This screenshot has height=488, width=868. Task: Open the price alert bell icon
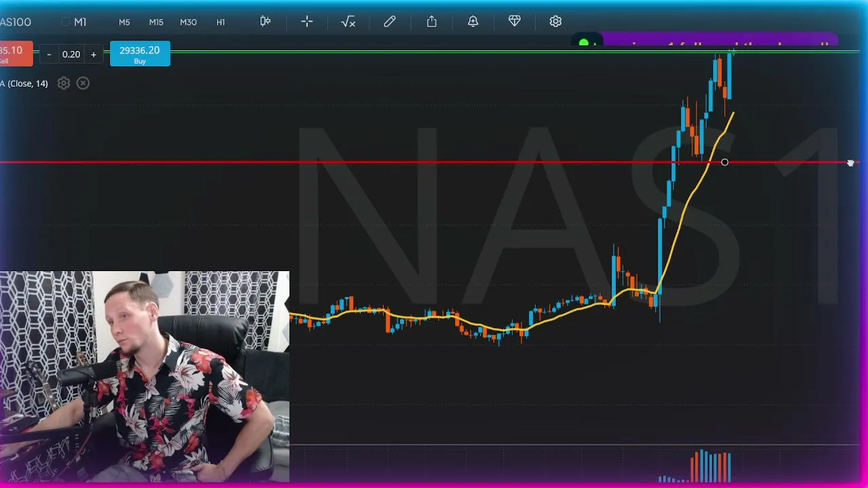(473, 22)
